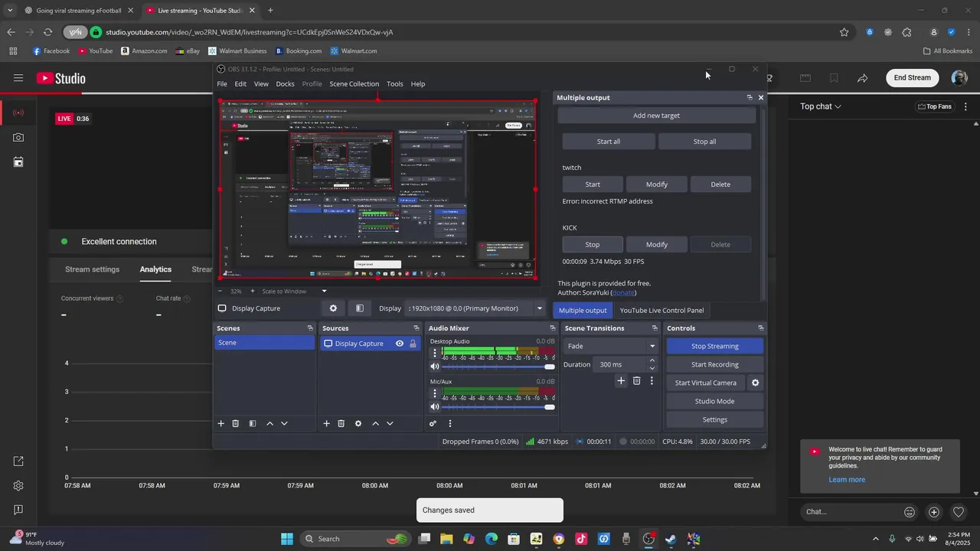
Task: Mute Desktop Audio speaker icon
Action: pos(435,367)
